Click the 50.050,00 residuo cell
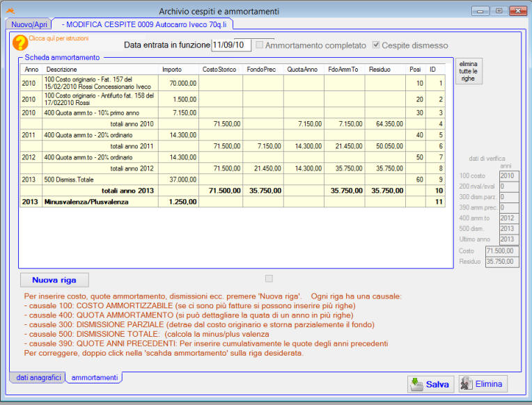Screen dimensions: 532x405 386,146
